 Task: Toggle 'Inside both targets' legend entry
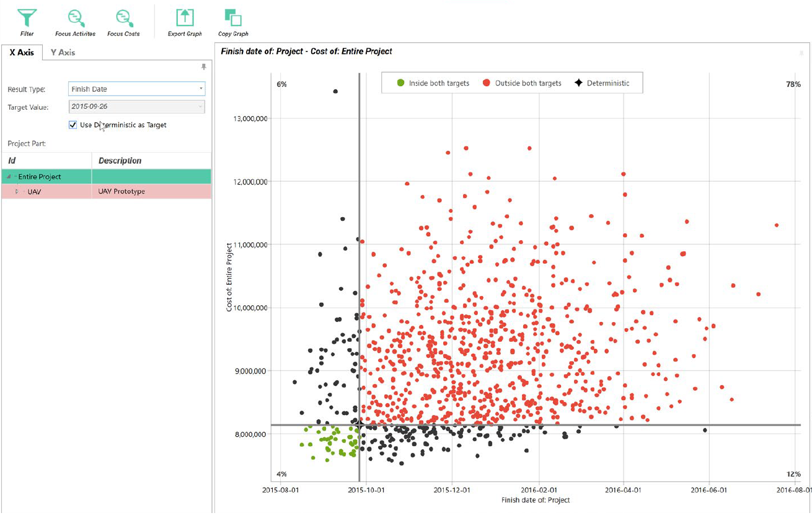(433, 83)
